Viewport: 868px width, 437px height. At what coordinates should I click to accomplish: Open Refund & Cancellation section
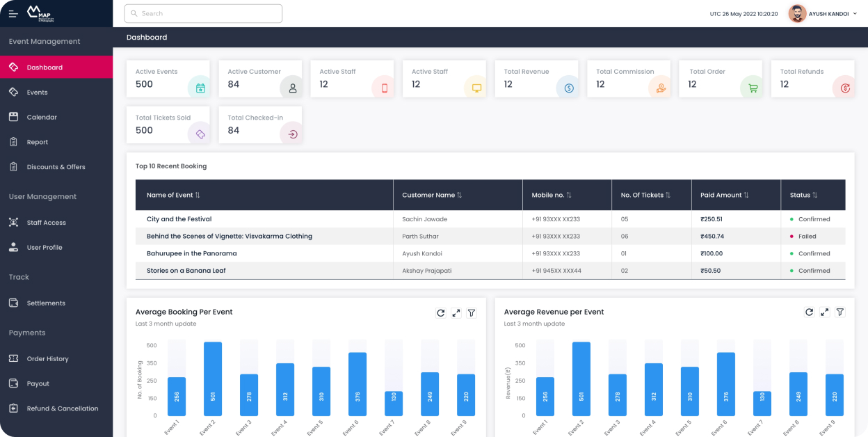(x=63, y=408)
